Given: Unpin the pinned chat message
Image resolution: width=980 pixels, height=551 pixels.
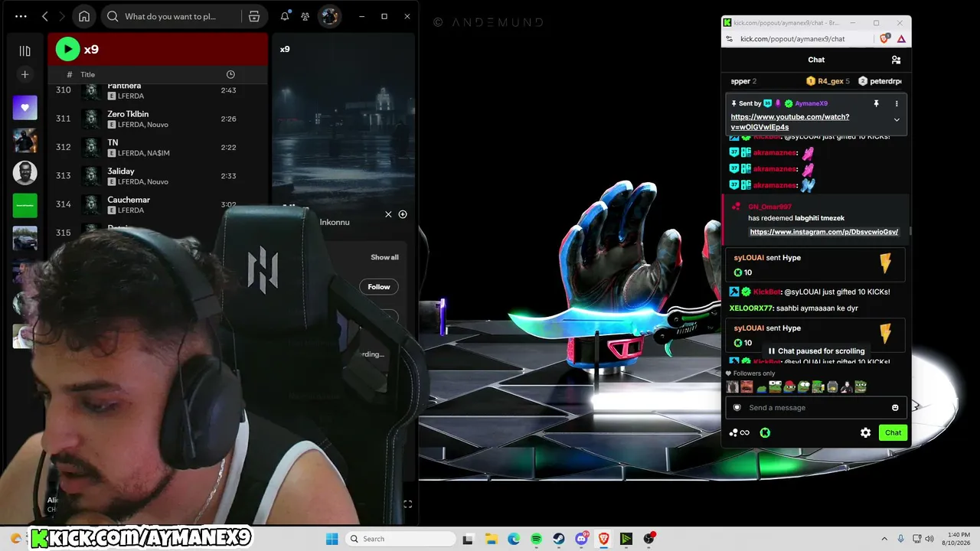Looking at the screenshot, I should pos(876,103).
